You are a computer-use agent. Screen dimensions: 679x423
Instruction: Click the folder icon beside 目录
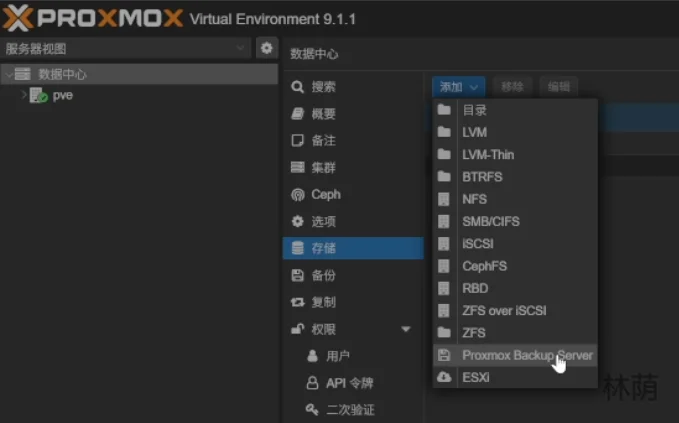(444, 110)
